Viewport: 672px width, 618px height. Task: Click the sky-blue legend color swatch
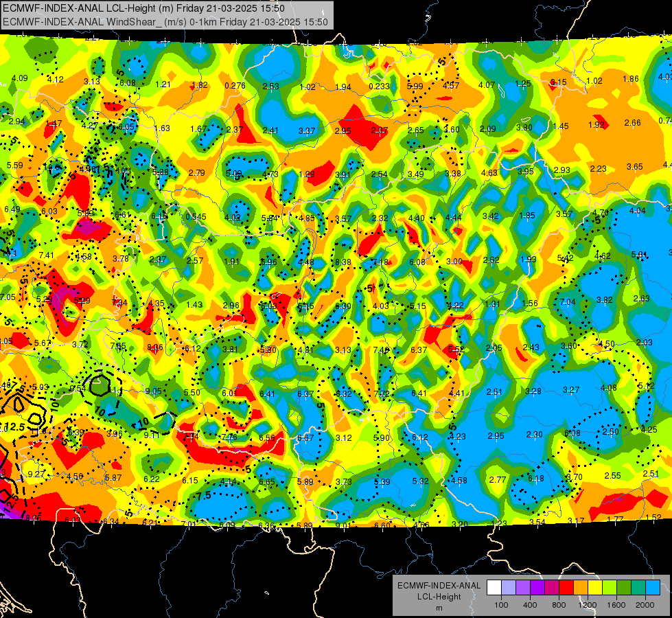coord(653,588)
